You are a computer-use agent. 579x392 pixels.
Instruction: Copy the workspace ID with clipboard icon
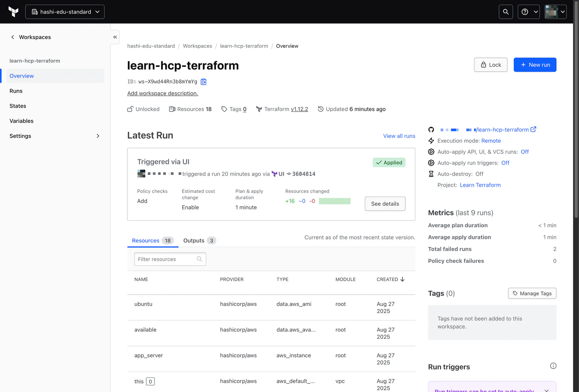[204, 82]
